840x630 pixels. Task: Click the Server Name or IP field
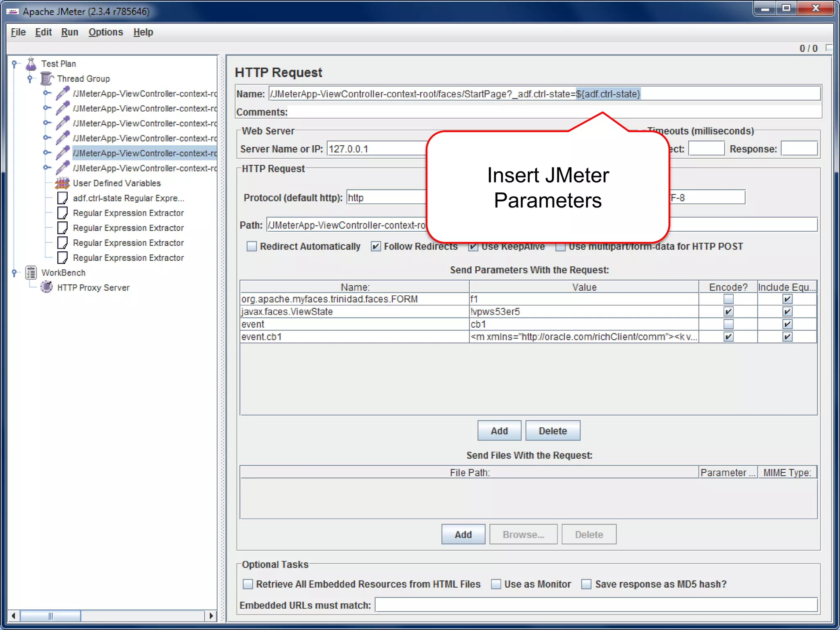point(377,149)
